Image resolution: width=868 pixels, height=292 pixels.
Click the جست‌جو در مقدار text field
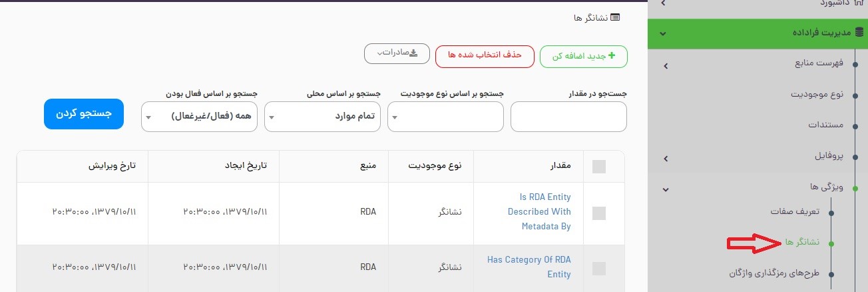point(568,117)
